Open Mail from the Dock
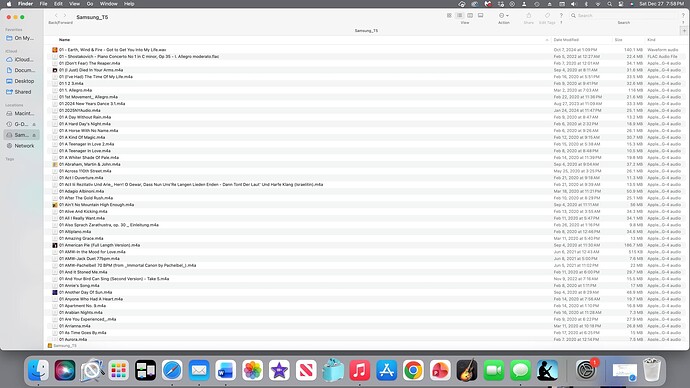 (x=199, y=370)
